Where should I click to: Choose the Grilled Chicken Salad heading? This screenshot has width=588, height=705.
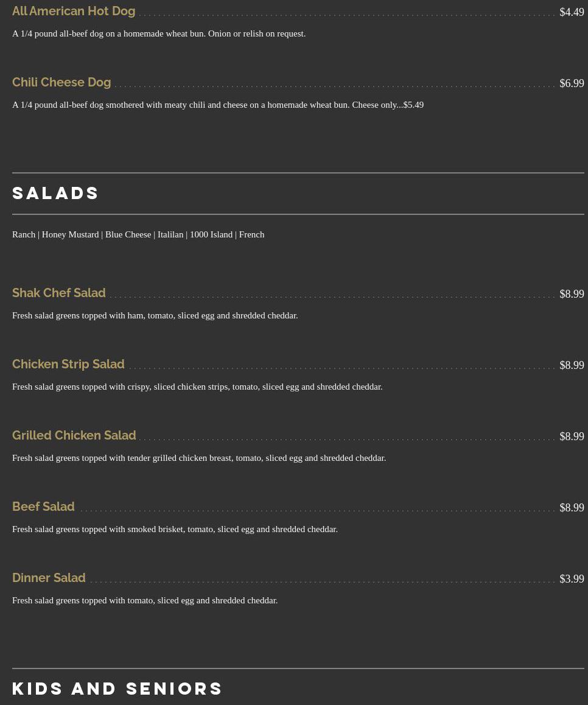click(74, 436)
